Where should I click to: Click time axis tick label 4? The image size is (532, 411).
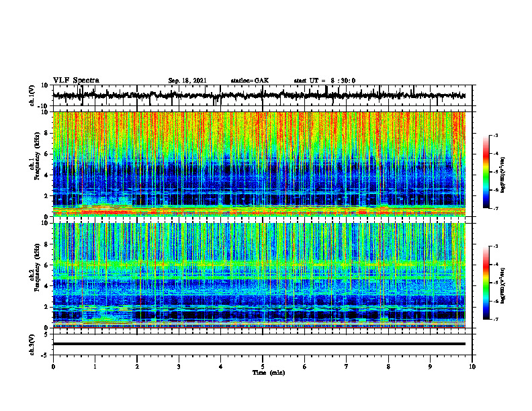click(x=221, y=367)
